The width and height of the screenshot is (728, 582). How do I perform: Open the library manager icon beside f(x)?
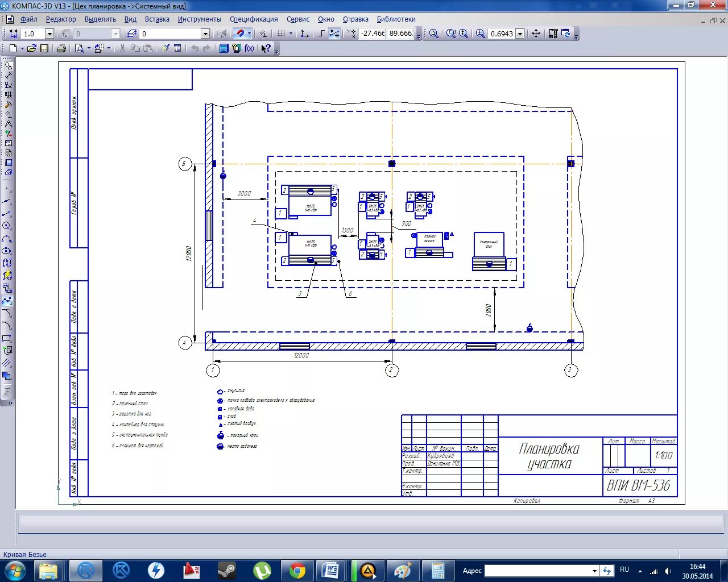pos(237,49)
